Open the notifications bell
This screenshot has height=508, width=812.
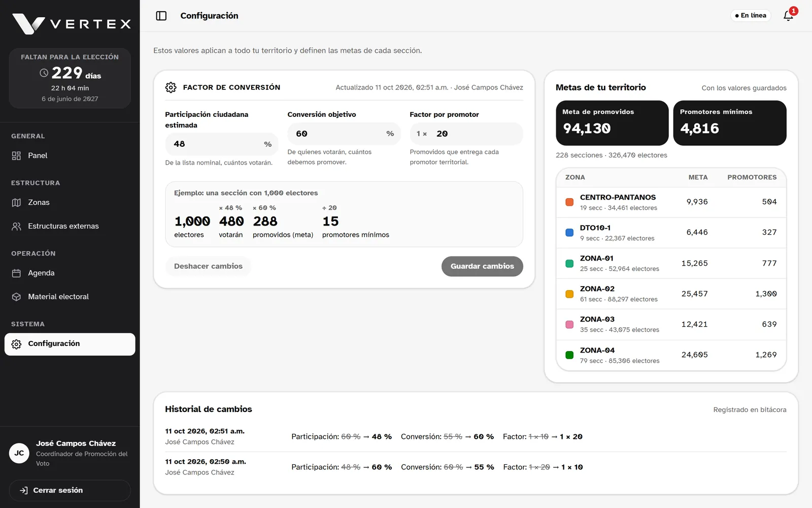[788, 16]
